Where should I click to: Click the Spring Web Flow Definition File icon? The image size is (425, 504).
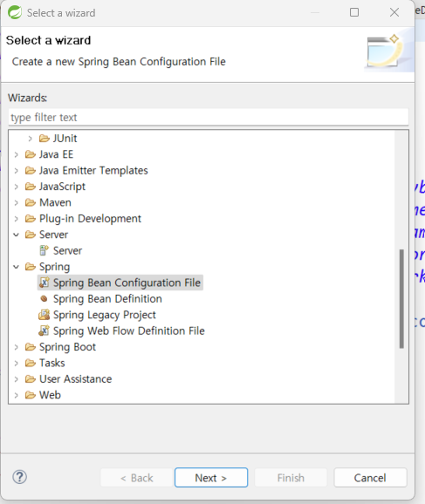point(45,330)
